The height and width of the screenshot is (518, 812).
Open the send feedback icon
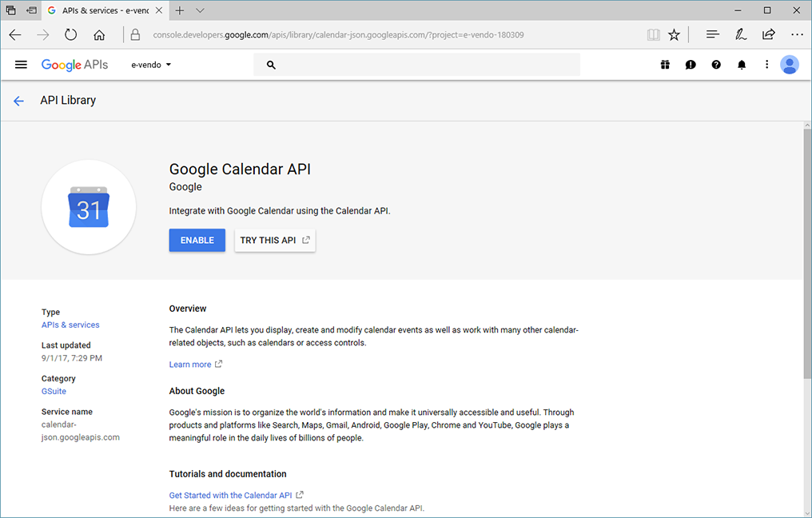tap(691, 65)
